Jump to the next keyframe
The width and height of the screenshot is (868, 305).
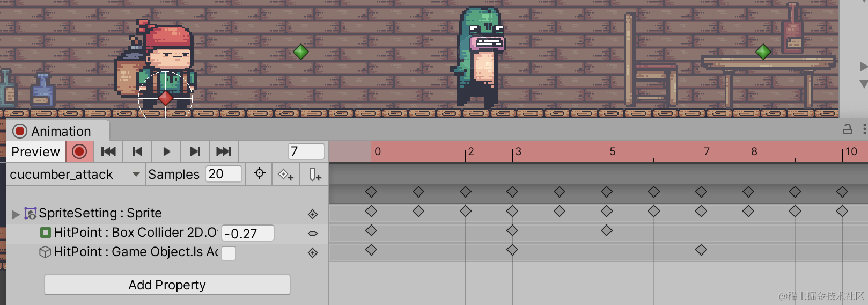tap(195, 152)
